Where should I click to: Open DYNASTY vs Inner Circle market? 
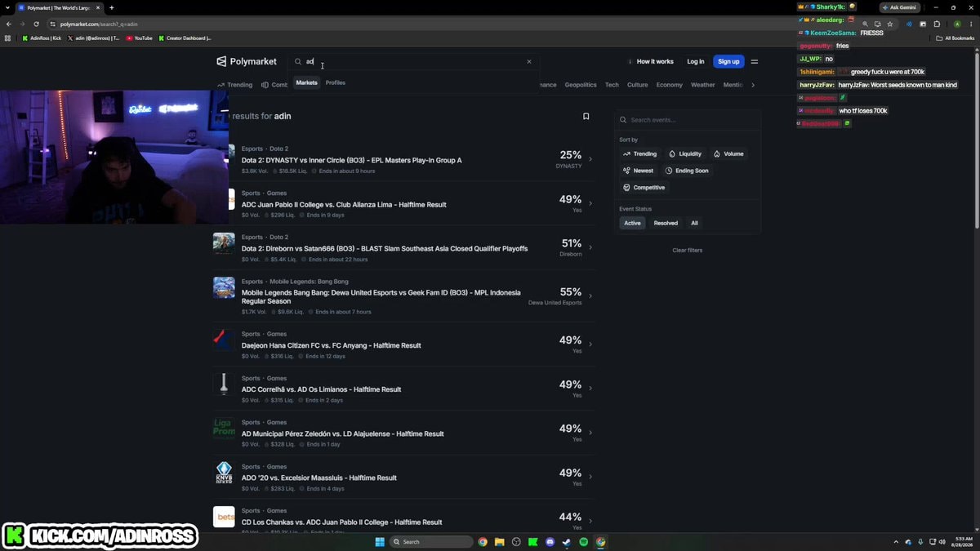[x=351, y=161]
